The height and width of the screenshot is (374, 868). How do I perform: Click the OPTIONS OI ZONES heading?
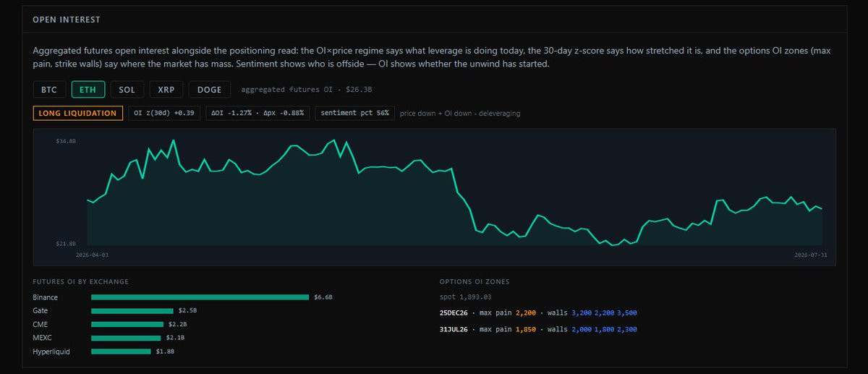tap(475, 281)
